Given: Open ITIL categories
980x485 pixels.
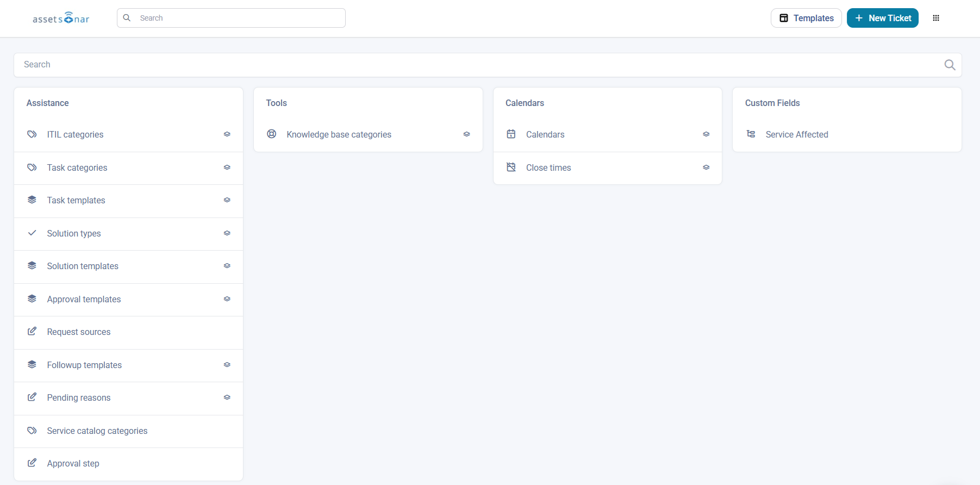Looking at the screenshot, I should 75,135.
